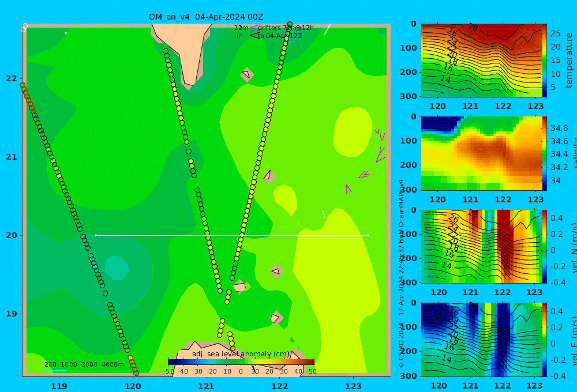Click longitude label 123 under the main map
The height and width of the screenshot is (392, 577).
pos(353,386)
